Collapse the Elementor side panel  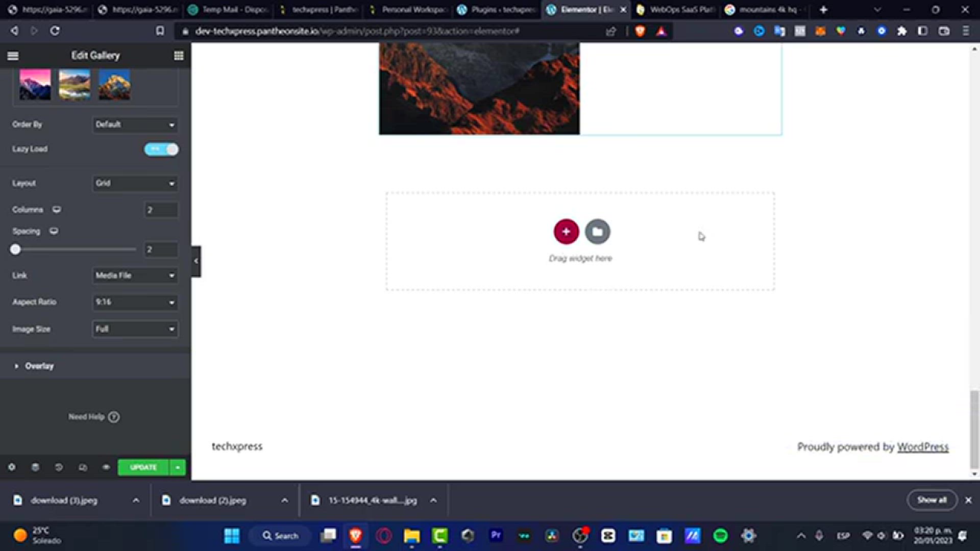196,261
